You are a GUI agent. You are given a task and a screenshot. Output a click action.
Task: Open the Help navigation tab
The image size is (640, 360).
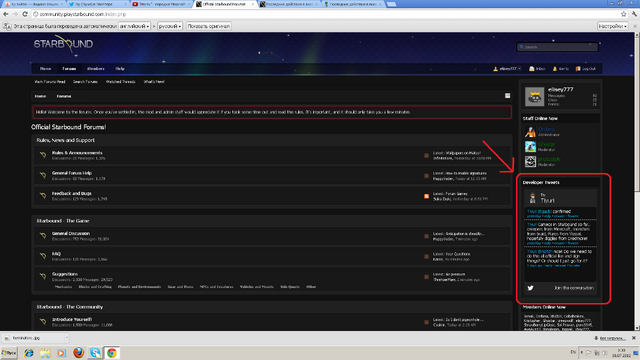pyautogui.click(x=120, y=69)
